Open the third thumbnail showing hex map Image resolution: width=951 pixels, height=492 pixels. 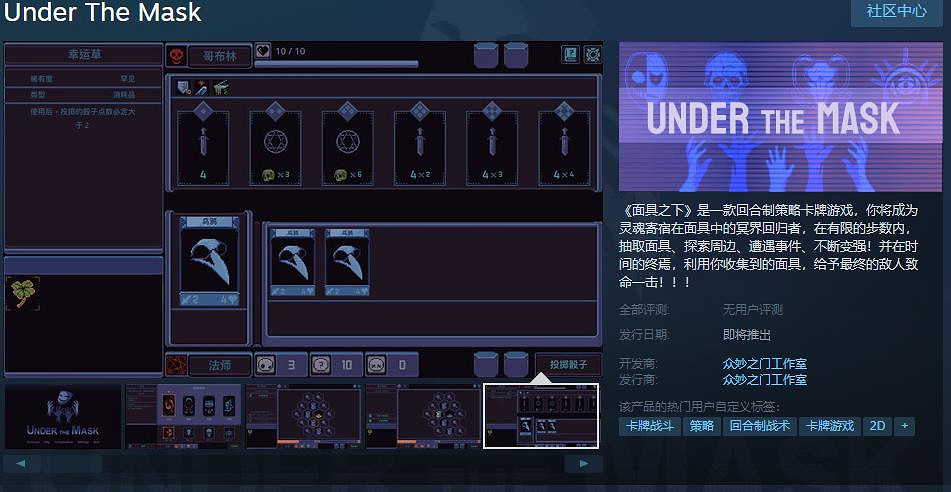pyautogui.click(x=304, y=416)
